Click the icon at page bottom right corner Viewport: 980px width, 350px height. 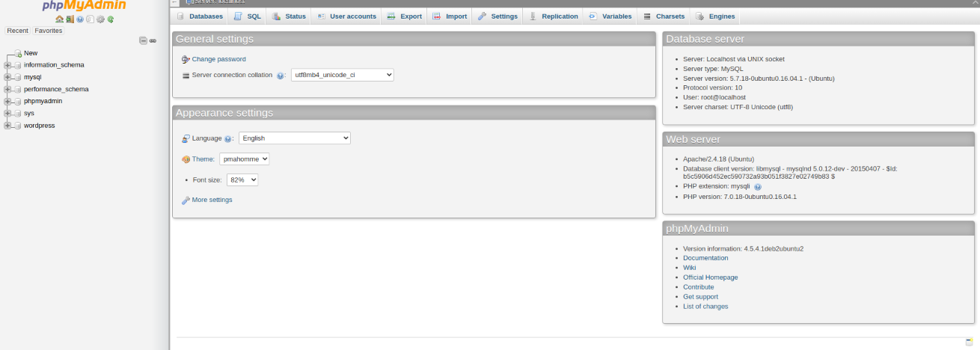coord(970,342)
